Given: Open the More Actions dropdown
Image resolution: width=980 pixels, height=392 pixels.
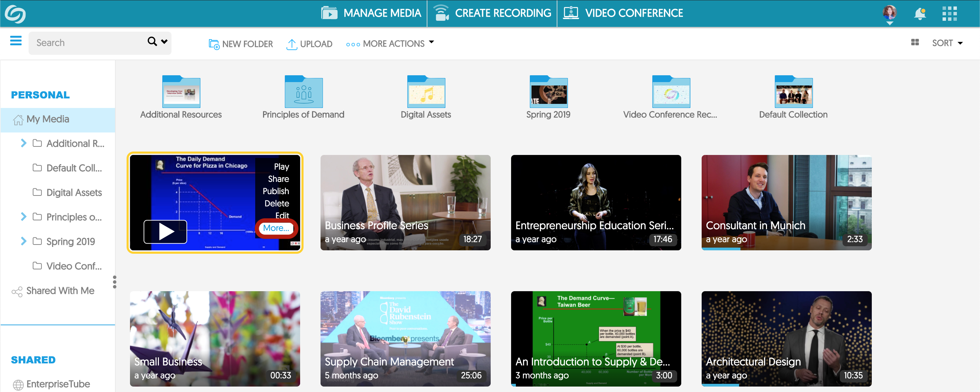Looking at the screenshot, I should [390, 43].
